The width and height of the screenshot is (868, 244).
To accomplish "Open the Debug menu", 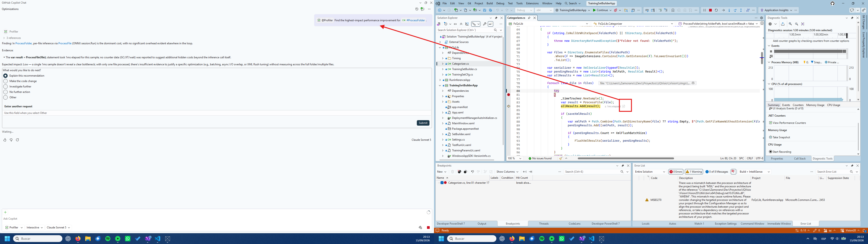I will point(500,3).
